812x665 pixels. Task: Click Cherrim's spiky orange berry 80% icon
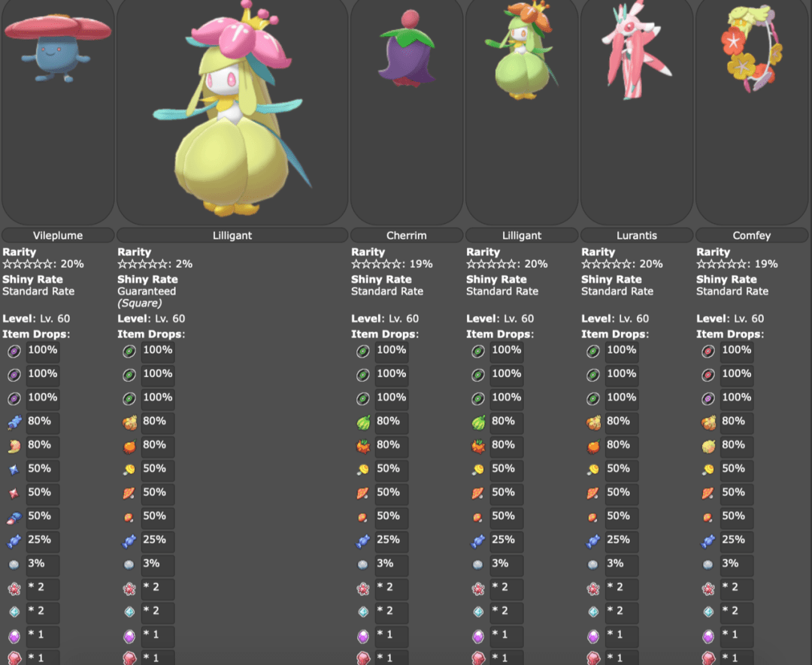[363, 446]
